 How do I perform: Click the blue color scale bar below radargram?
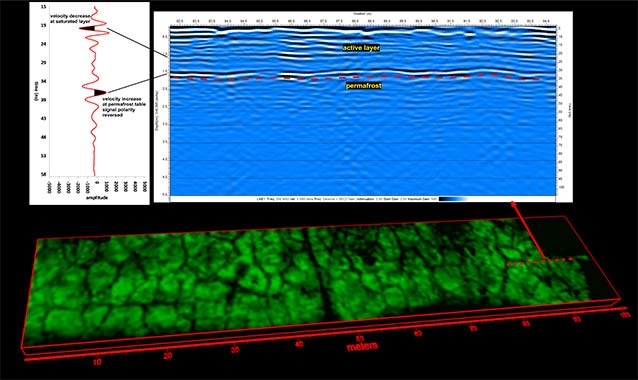click(x=453, y=199)
